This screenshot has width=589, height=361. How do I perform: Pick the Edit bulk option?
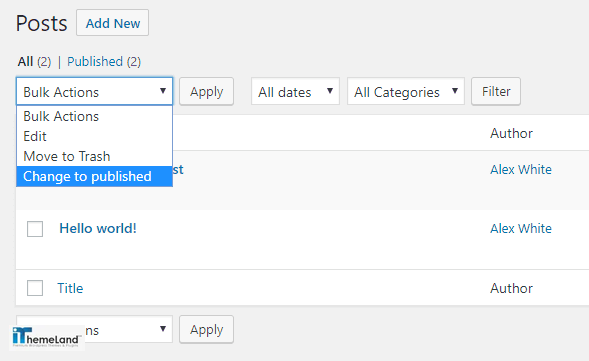[x=94, y=136]
